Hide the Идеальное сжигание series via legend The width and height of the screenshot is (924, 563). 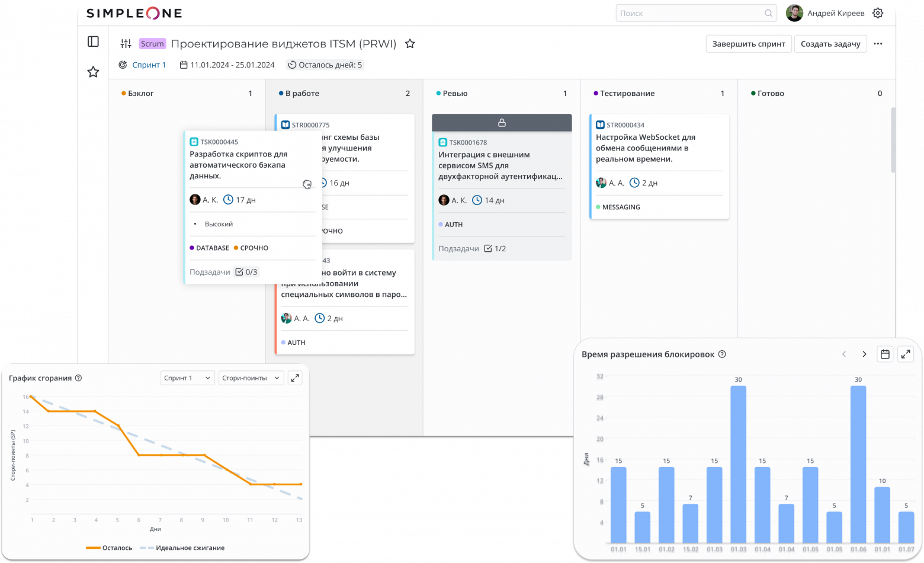tap(182, 548)
